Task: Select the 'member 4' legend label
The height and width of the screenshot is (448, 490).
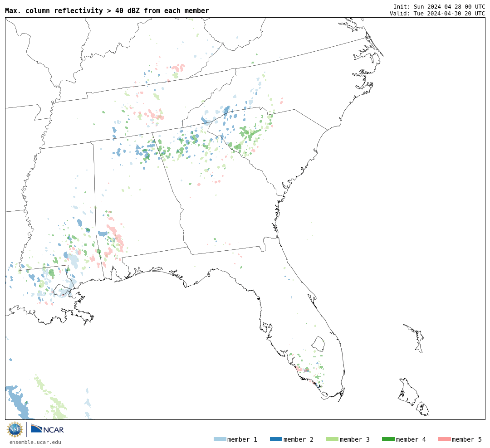Action: 411,439
